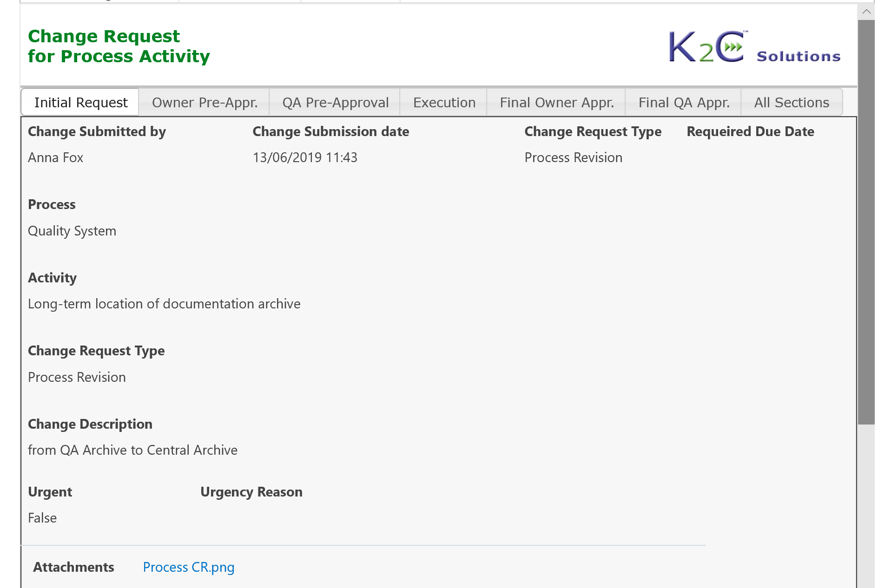Select the submission date '13/06/2019 11:43'
This screenshot has width=885, height=588.
(x=305, y=157)
